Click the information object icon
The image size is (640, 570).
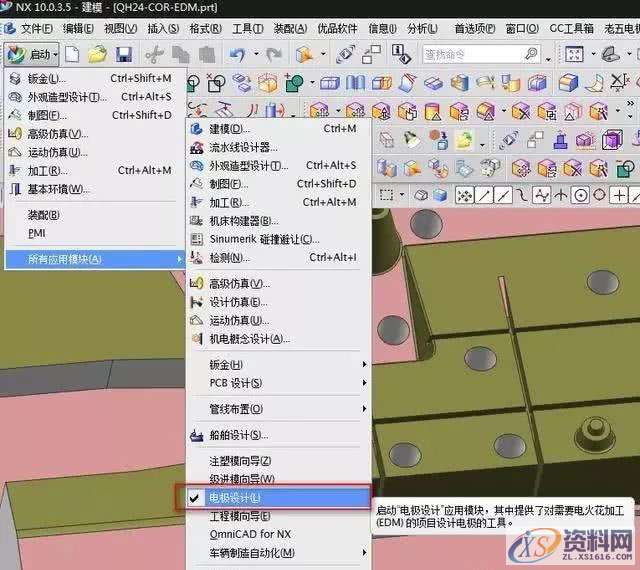click(400, 54)
